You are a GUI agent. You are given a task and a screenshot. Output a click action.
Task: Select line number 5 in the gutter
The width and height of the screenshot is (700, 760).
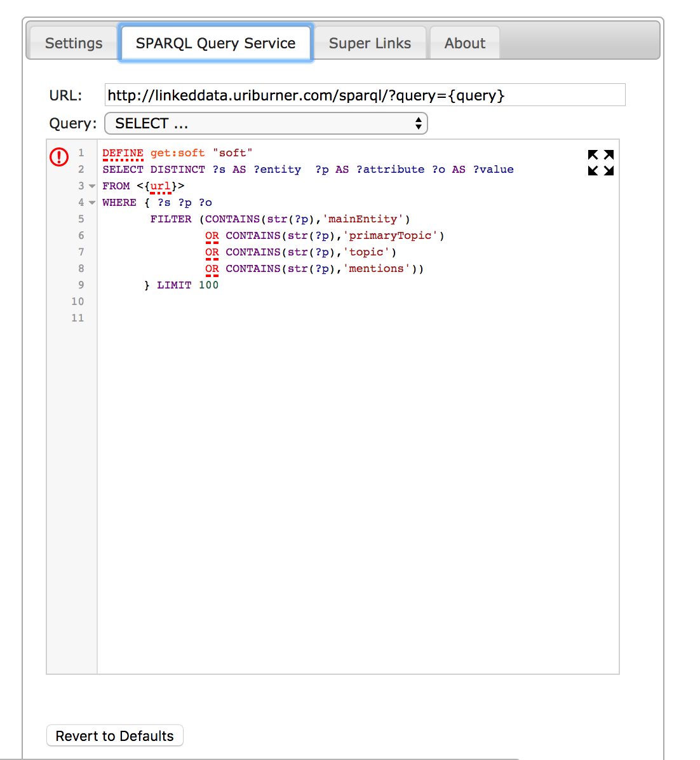81,219
